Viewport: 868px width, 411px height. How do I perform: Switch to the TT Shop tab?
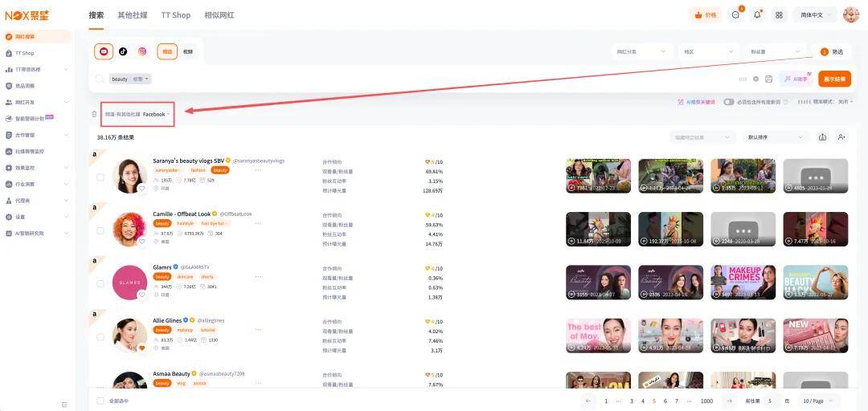tap(175, 15)
